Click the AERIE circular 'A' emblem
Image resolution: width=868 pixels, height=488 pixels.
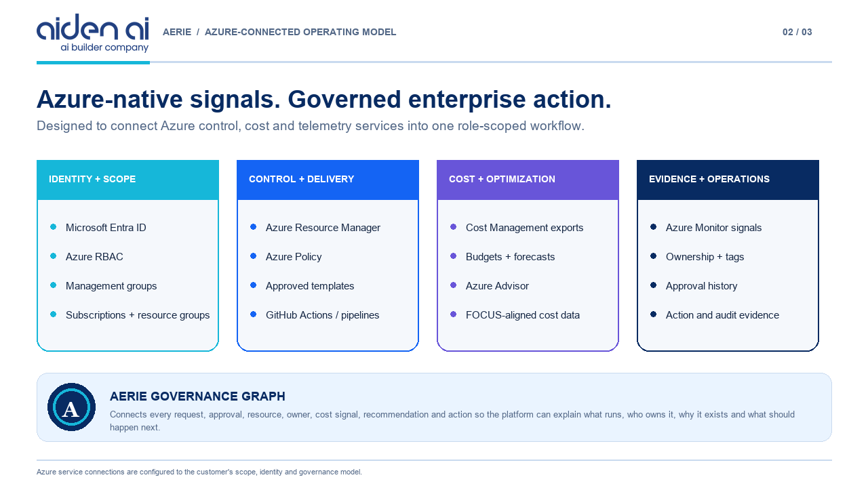pyautogui.click(x=71, y=407)
